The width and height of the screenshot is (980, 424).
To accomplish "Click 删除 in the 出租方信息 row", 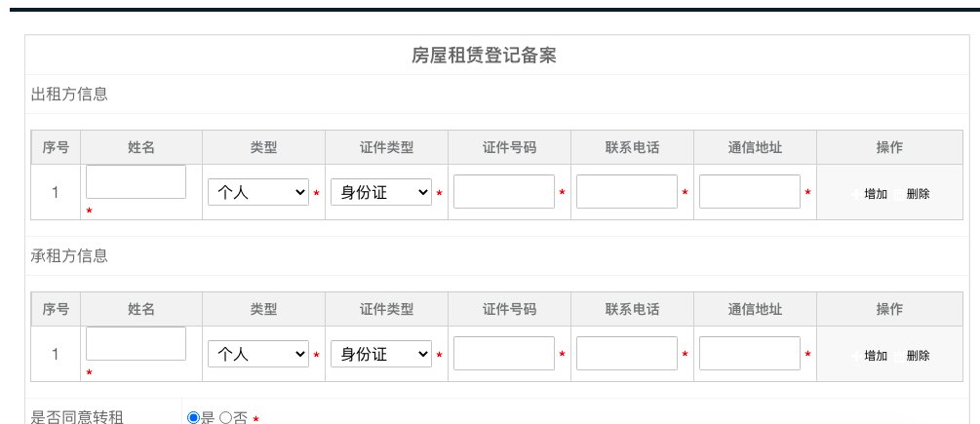I will [918, 194].
